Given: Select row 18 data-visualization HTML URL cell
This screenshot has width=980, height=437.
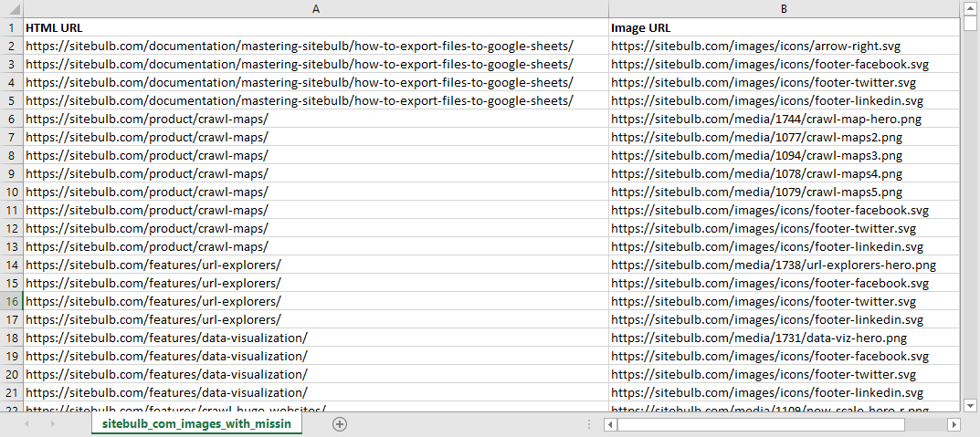Looking at the screenshot, I should pyautogui.click(x=316, y=338).
